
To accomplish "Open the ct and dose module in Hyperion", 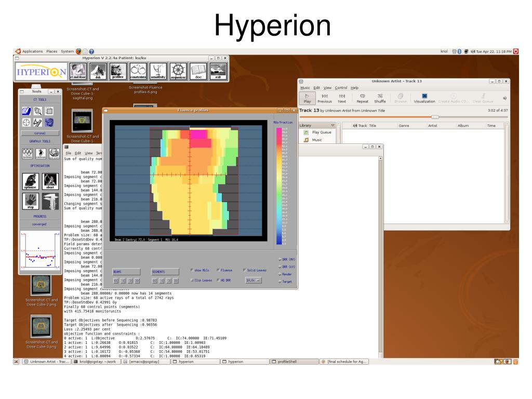I will coord(78,71).
